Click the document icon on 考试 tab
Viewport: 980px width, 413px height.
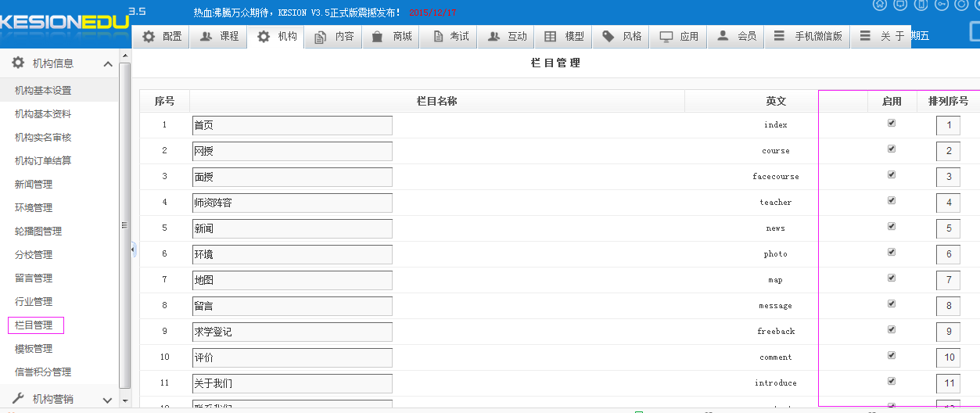tap(437, 37)
